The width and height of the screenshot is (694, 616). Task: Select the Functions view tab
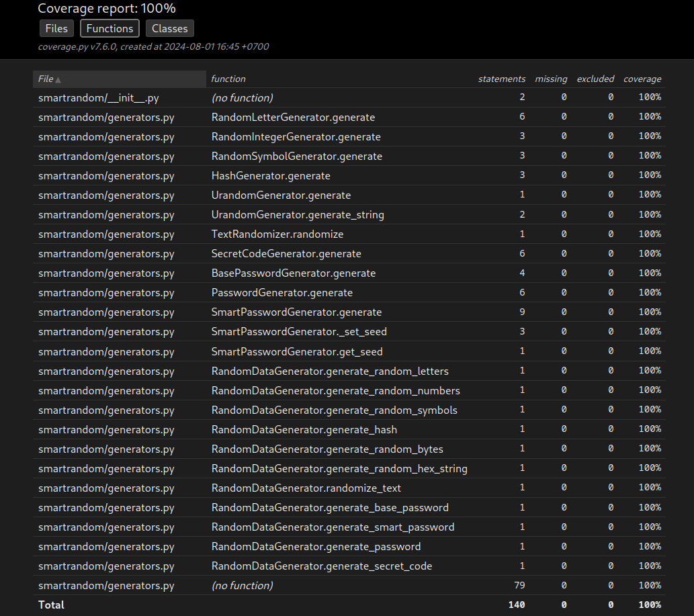point(110,28)
